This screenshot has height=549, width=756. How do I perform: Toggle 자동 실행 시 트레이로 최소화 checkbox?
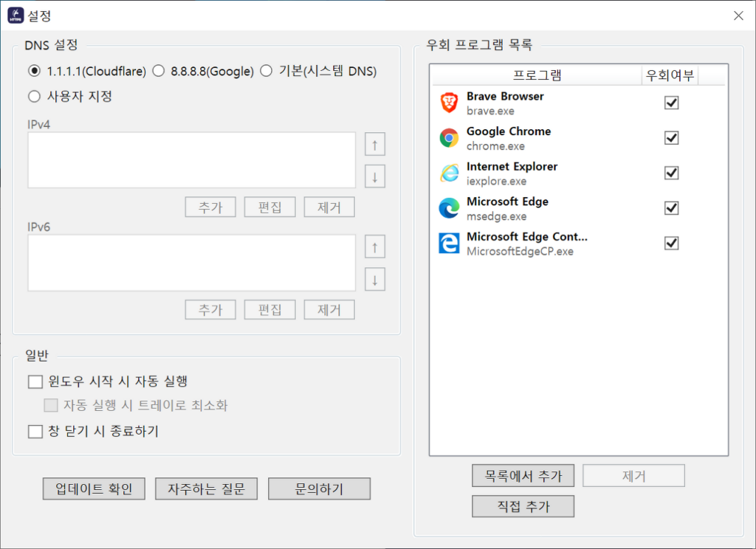51,405
